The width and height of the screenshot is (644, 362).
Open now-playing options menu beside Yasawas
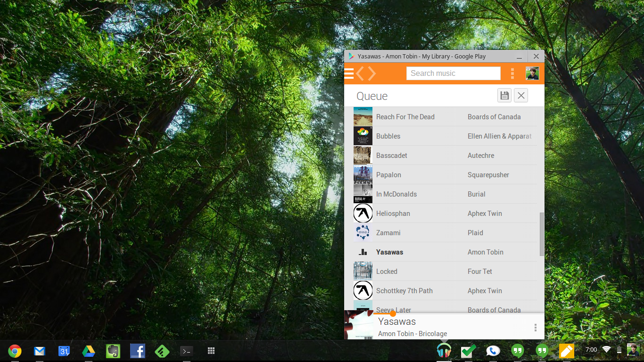(536, 328)
